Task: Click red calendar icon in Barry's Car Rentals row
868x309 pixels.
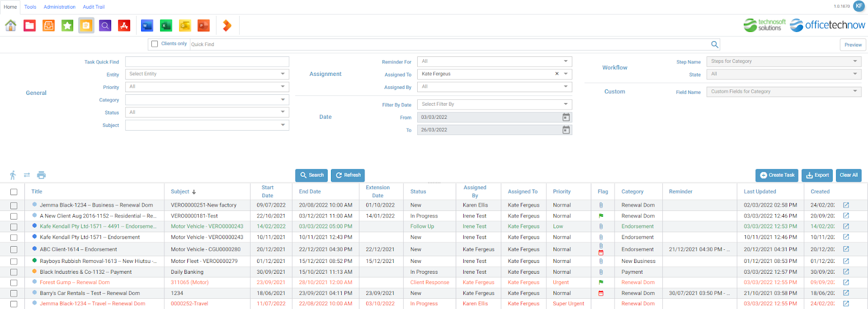Action: click(601, 293)
